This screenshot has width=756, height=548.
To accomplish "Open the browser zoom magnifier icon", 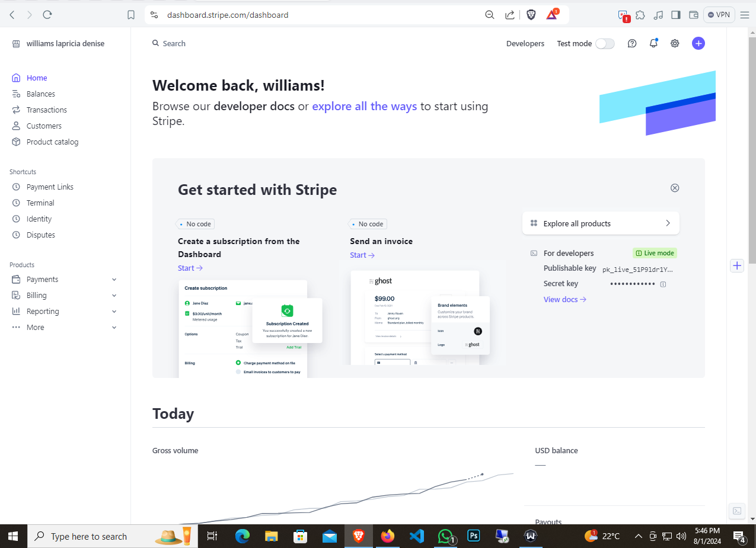I will (x=490, y=15).
